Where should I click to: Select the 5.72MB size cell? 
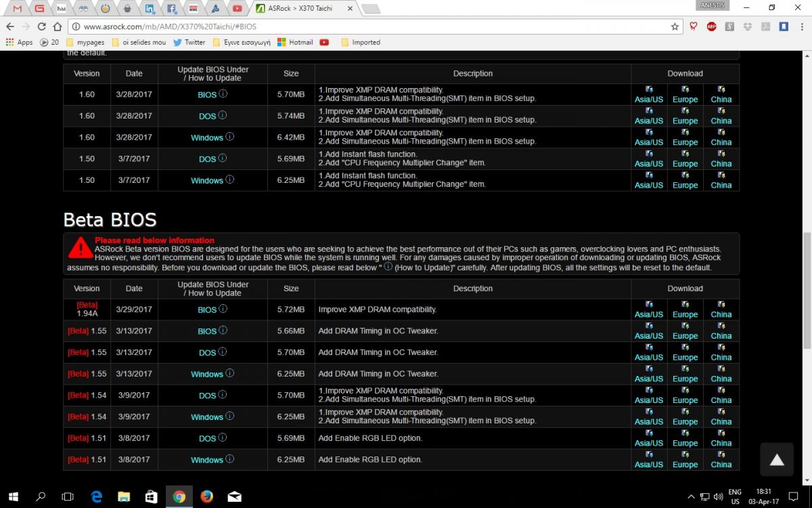point(291,310)
